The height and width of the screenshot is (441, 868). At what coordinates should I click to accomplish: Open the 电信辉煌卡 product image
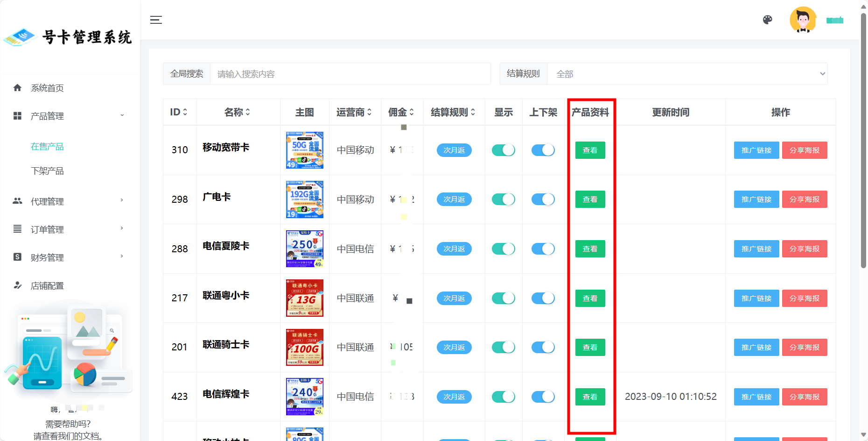305,397
